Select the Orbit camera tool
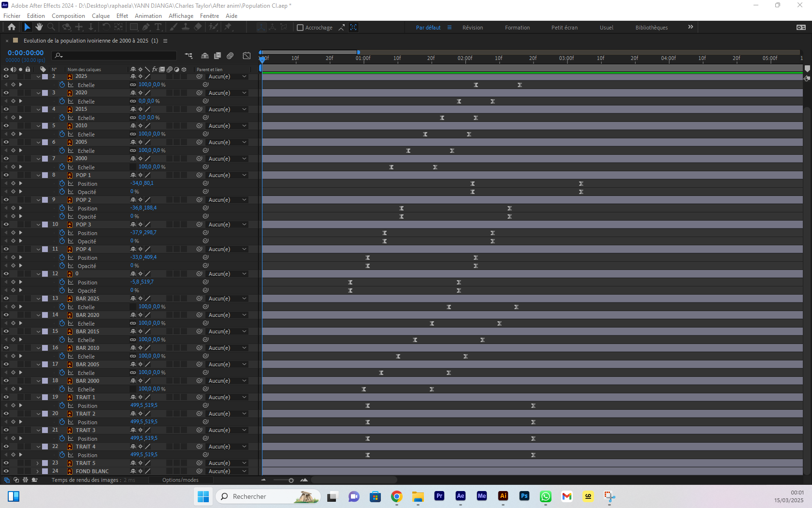 [x=67, y=27]
